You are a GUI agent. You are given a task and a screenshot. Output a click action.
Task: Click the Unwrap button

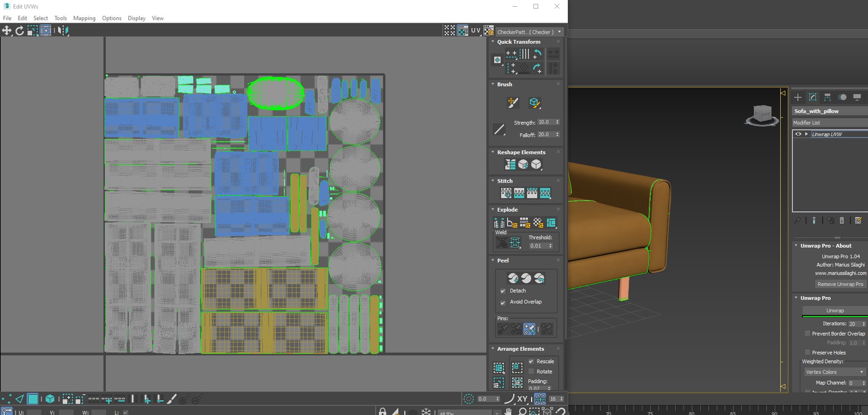(x=835, y=311)
